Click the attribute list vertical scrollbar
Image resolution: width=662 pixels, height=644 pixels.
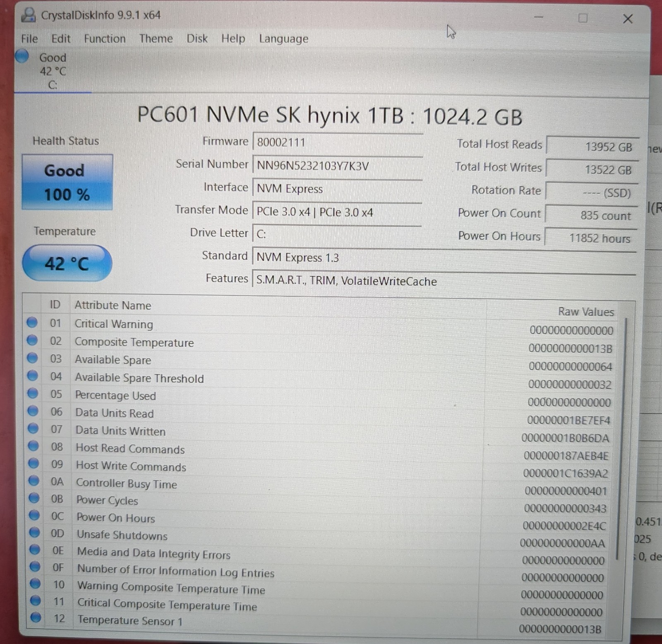[x=622, y=439]
